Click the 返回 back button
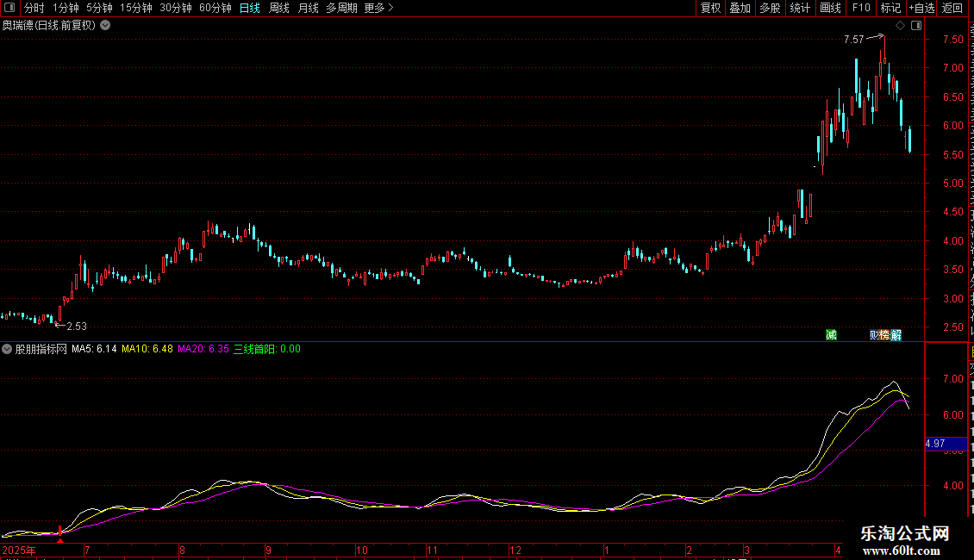Image resolution: width=974 pixels, height=560 pixels. click(952, 8)
